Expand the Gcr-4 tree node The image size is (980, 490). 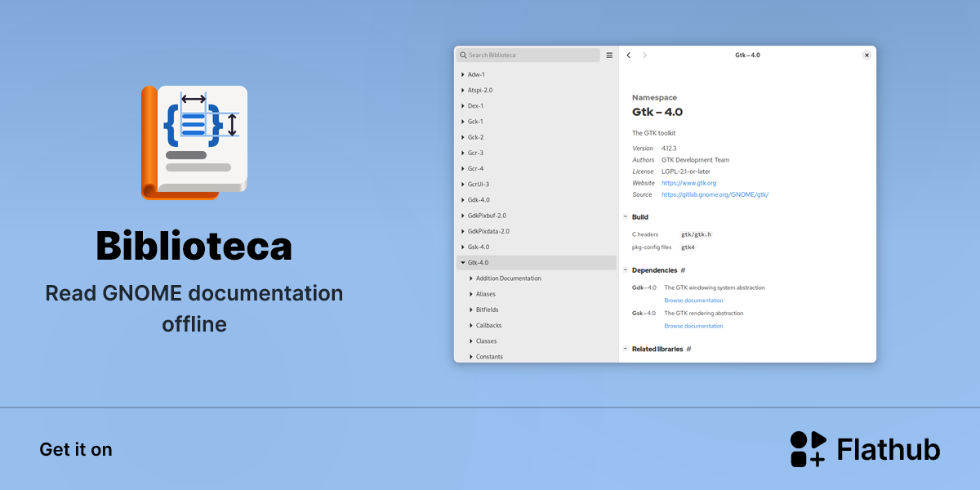462,168
